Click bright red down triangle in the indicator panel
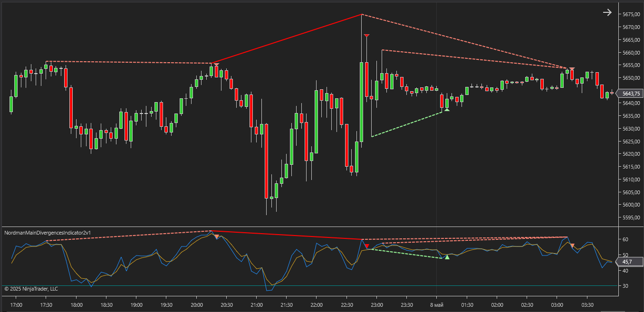 click(366, 246)
